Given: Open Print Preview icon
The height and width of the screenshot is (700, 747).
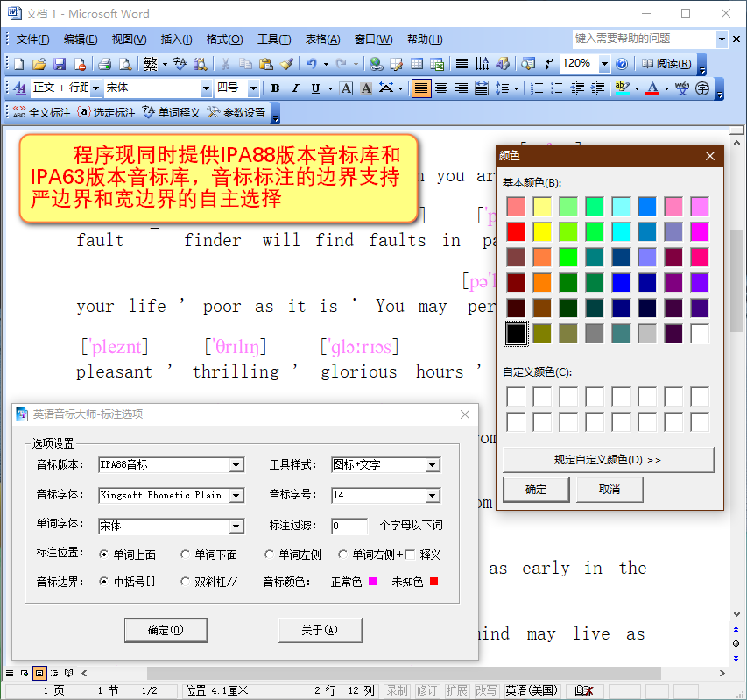Looking at the screenshot, I should click(x=125, y=64).
